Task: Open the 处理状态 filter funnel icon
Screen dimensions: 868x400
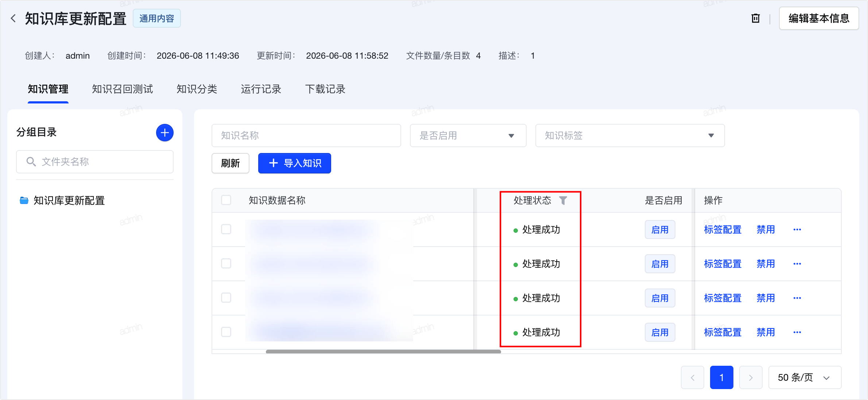Action: point(563,200)
